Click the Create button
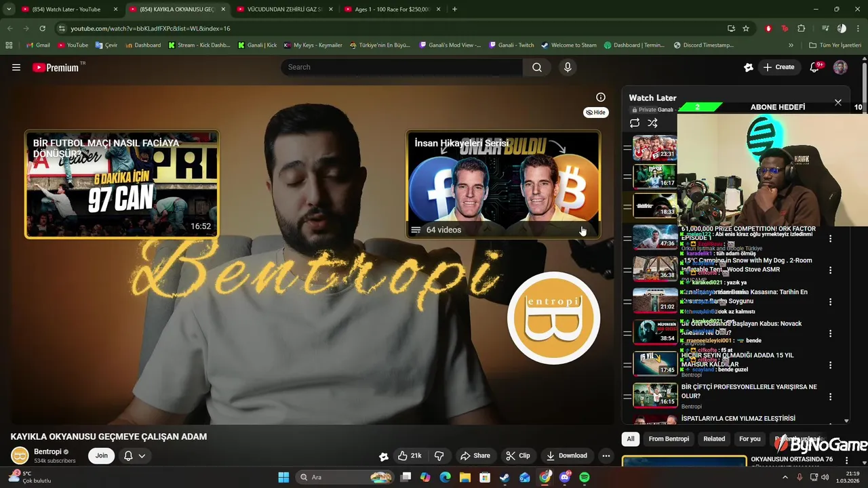Viewport: 868px width, 488px height. (x=778, y=67)
